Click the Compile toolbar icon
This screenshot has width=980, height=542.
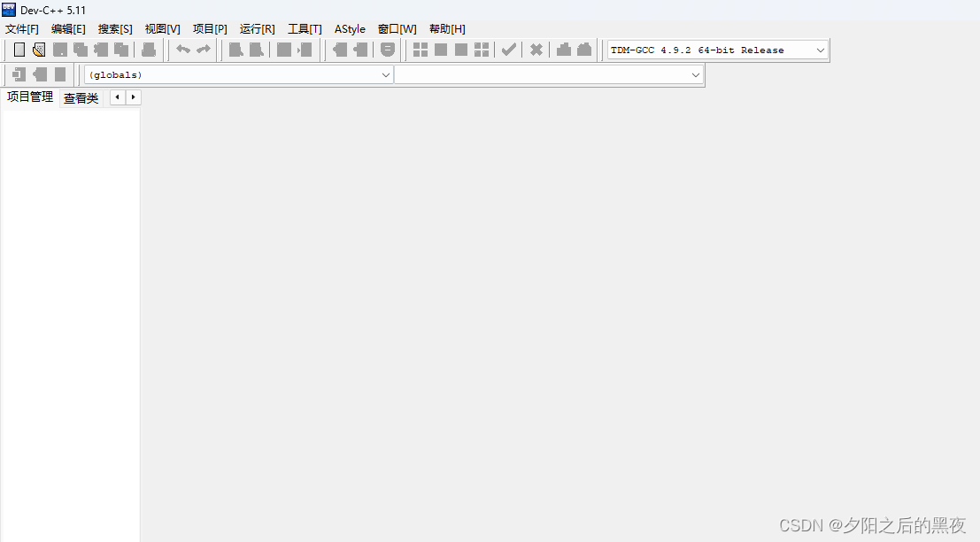click(x=421, y=50)
